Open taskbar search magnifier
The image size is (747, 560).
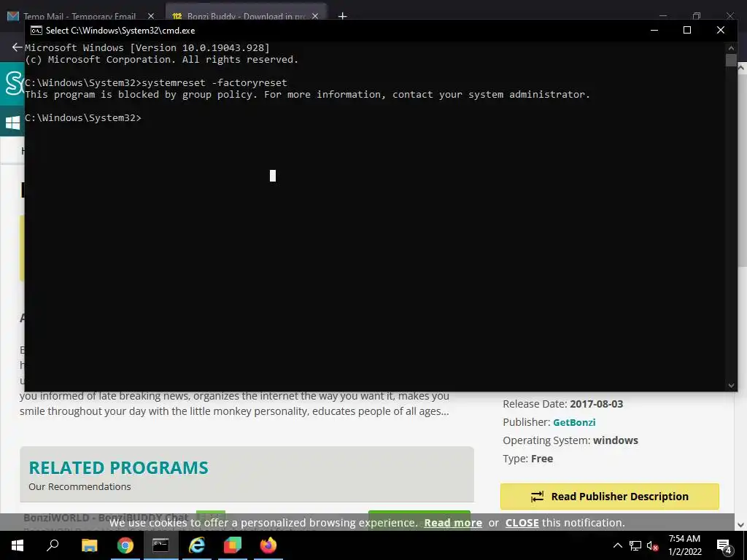[53, 545]
